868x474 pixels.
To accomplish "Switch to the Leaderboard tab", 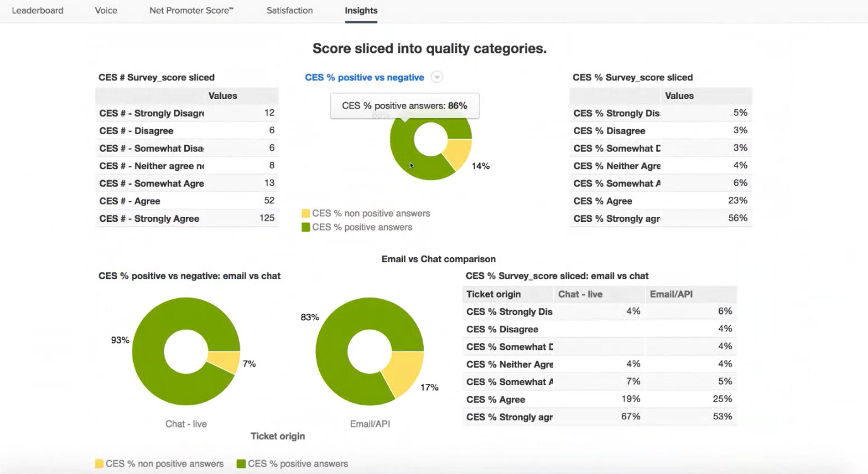I will click(38, 10).
